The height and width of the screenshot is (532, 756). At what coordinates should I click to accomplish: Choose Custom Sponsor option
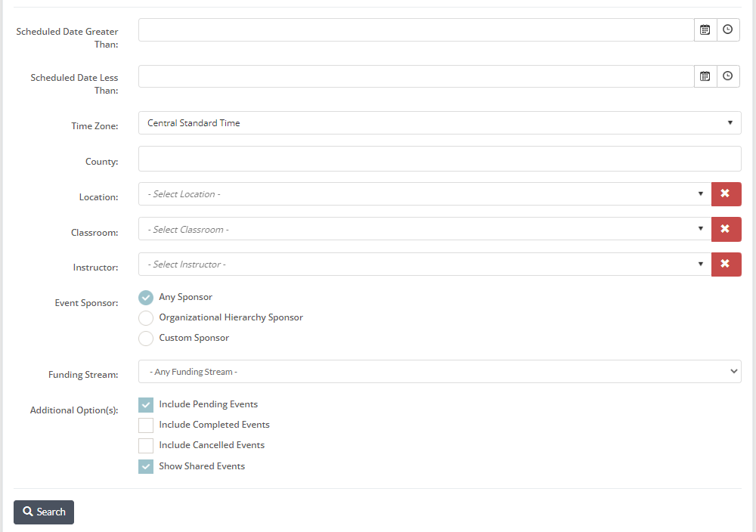tap(145, 338)
